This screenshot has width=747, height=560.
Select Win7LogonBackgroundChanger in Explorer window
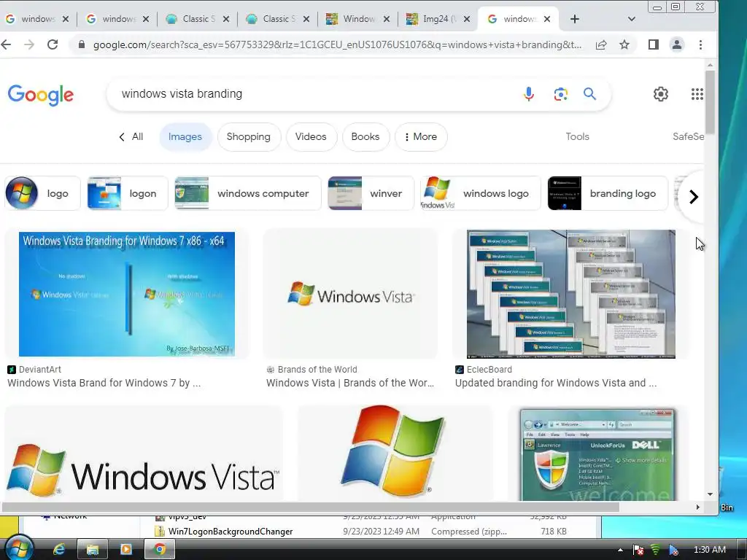(231, 532)
